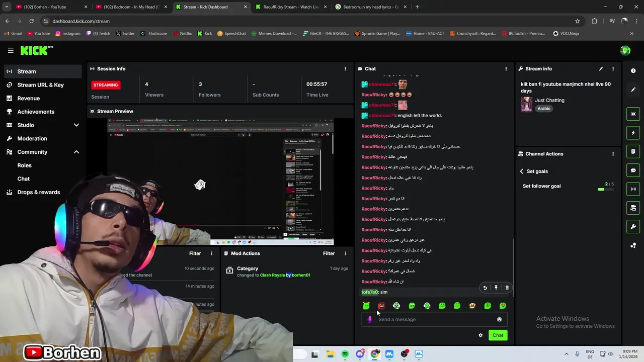Insert the halo green emote
644x362 pixels.
tap(366, 306)
